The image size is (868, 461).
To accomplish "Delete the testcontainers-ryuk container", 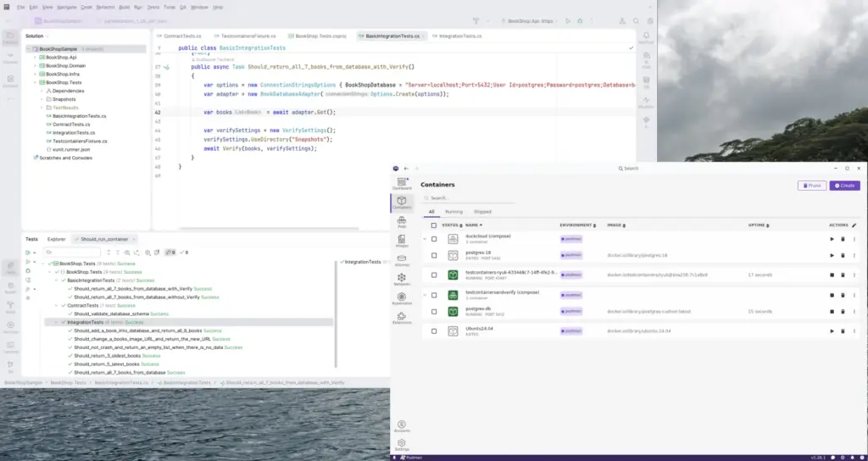I will 843,275.
